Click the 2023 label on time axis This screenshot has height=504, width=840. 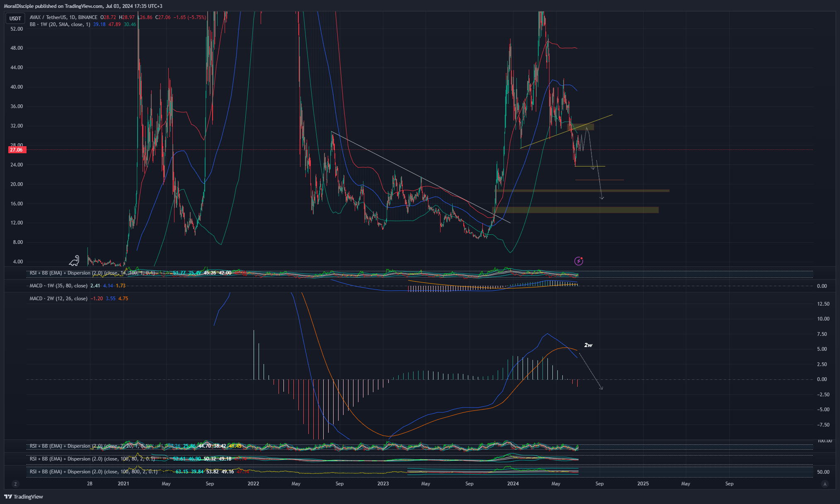click(383, 484)
